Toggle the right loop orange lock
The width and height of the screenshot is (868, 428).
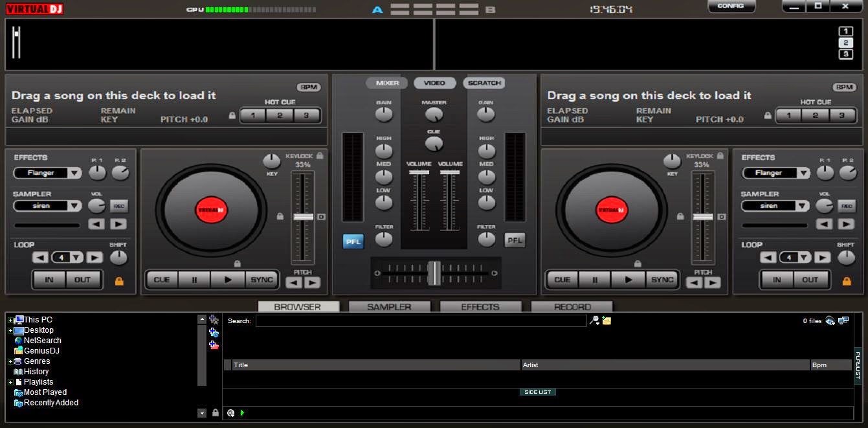[847, 281]
